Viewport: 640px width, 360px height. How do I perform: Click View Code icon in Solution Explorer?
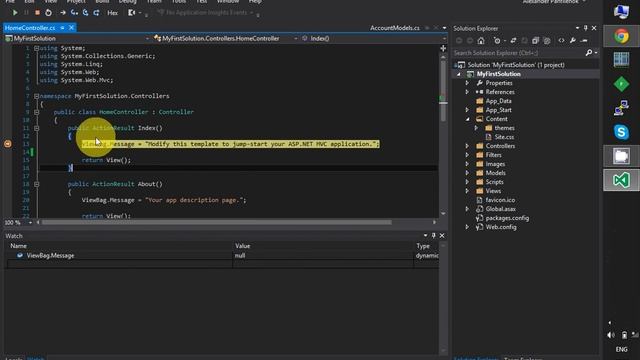(561, 40)
